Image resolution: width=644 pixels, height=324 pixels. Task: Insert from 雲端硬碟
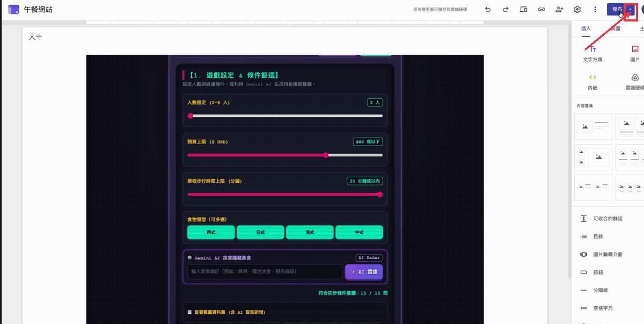pos(635,82)
